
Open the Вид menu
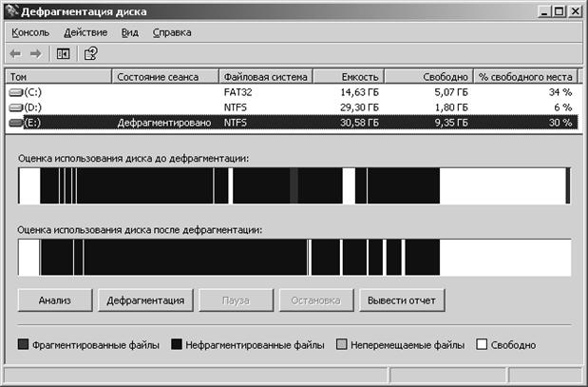tap(130, 32)
